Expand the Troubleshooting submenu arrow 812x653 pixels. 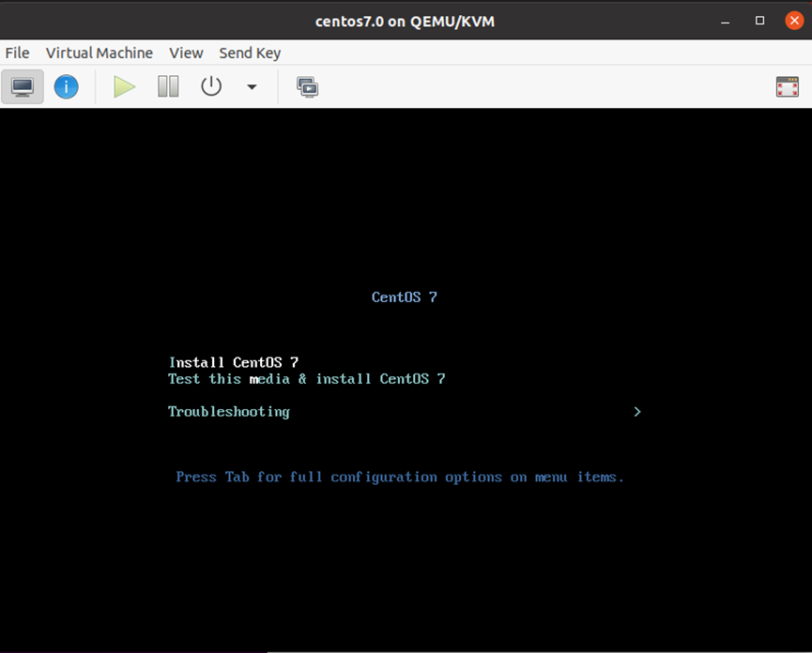tap(637, 412)
